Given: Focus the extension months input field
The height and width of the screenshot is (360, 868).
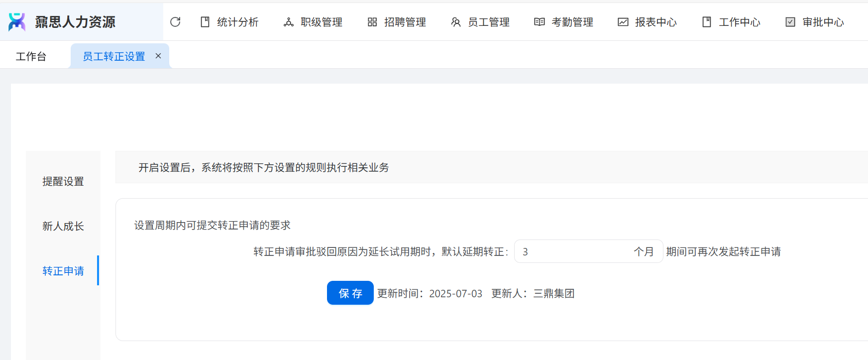Looking at the screenshot, I should (572, 251).
